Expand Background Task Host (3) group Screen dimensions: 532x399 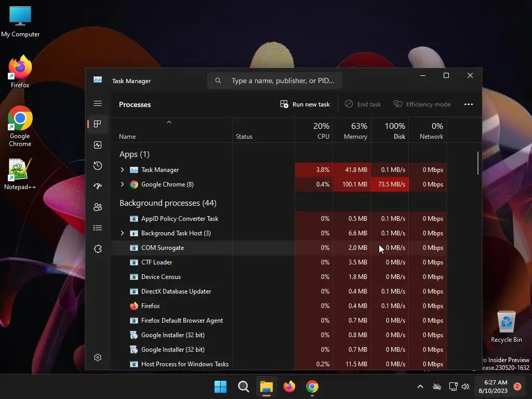[122, 233]
